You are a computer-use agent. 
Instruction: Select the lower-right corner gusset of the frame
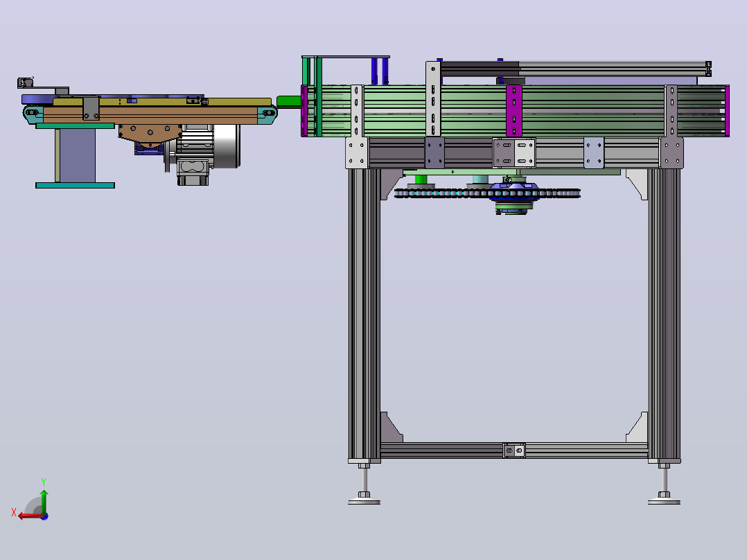click(637, 428)
